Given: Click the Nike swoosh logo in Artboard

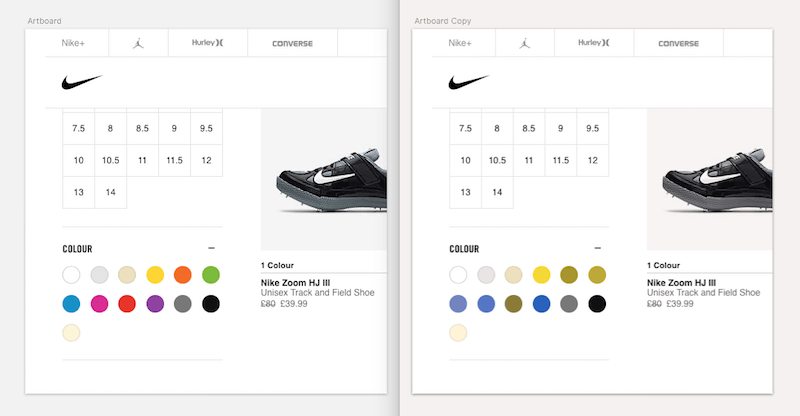Looking at the screenshot, I should 82,82.
